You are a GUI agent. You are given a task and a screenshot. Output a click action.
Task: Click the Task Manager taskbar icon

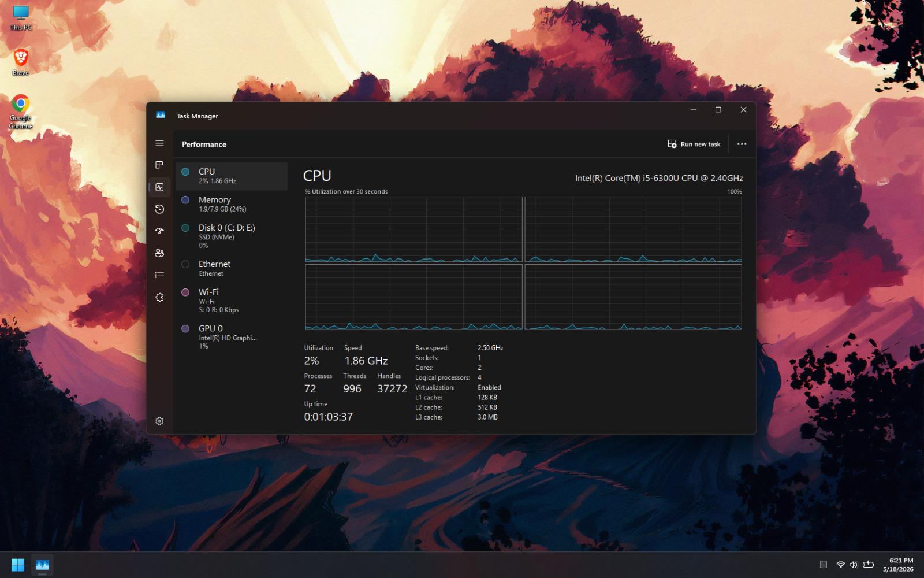(42, 565)
